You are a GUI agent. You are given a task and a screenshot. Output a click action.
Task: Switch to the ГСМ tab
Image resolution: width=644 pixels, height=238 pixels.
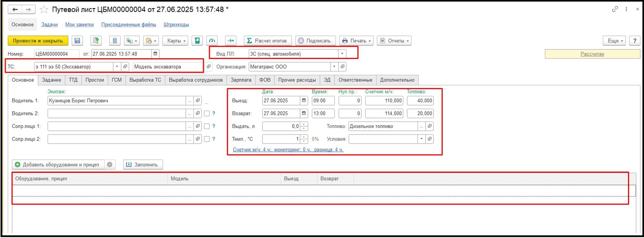[116, 80]
